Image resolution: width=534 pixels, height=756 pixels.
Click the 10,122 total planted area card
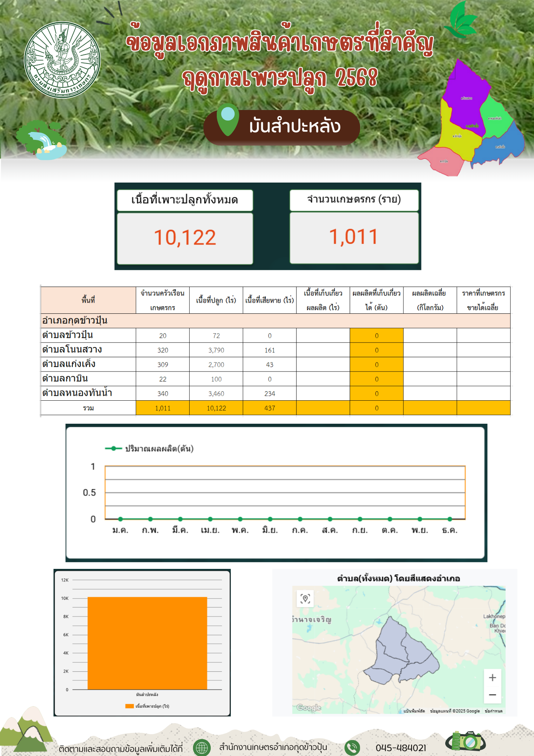point(185,238)
